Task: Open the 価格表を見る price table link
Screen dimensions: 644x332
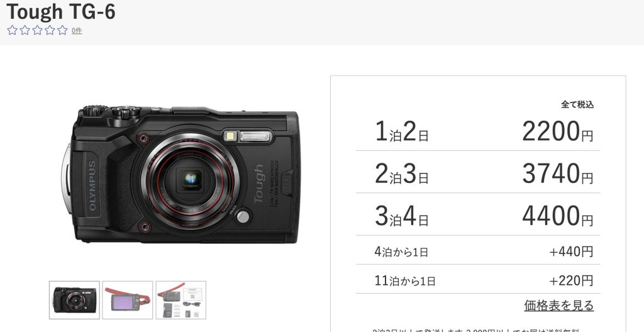Action: 558,306
